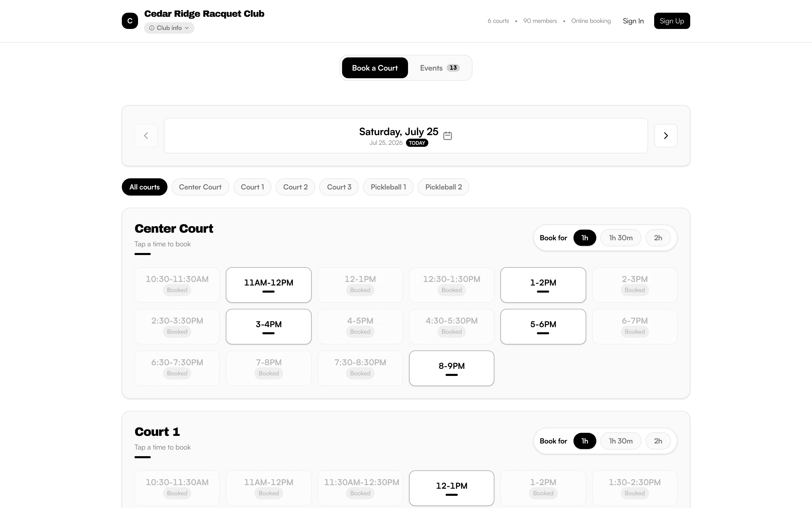The height and width of the screenshot is (508, 812).
Task: Click the booked 6:30-7:30PM Center Court slot
Action: (x=177, y=368)
